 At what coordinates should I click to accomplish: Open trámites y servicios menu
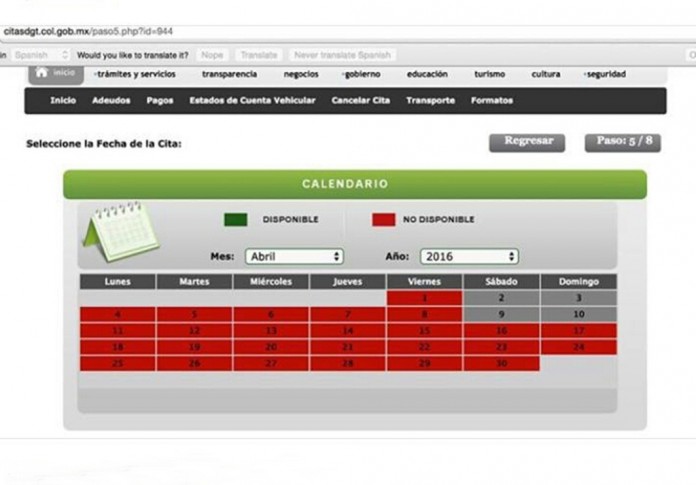coord(135,74)
